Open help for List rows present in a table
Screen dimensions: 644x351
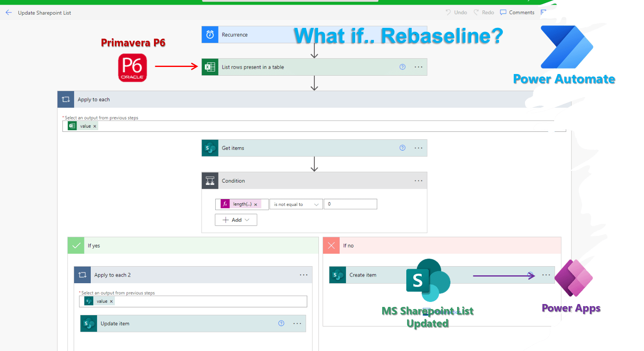tap(403, 67)
